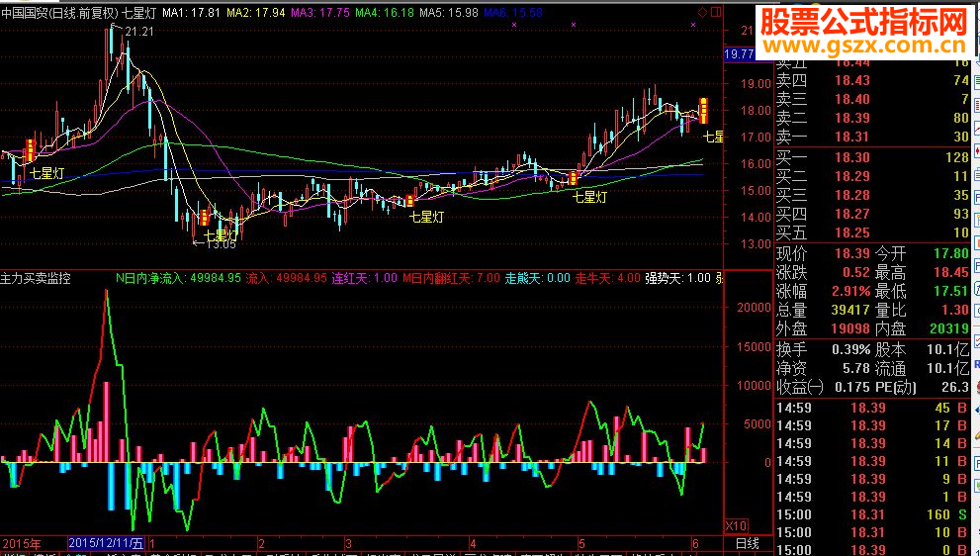Select the 15:00 tick 18.31 volume 160

872,514
